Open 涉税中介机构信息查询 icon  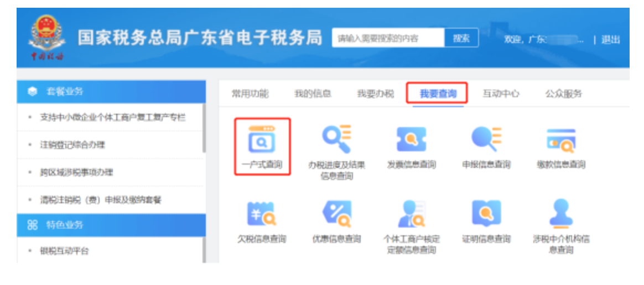pyautogui.click(x=561, y=213)
